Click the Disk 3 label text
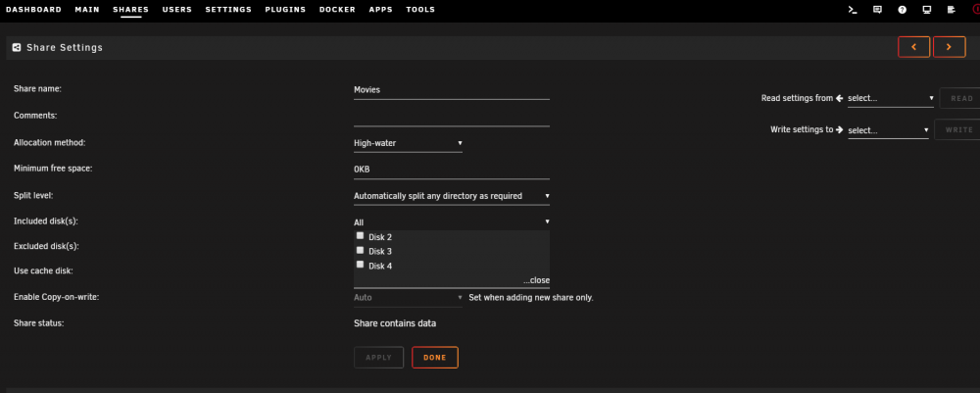 (380, 252)
